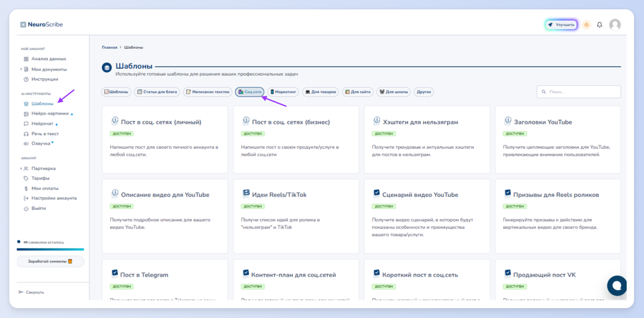644x318 pixels.
Task: Open Контент-план для соц.сетей template
Action: click(x=296, y=280)
